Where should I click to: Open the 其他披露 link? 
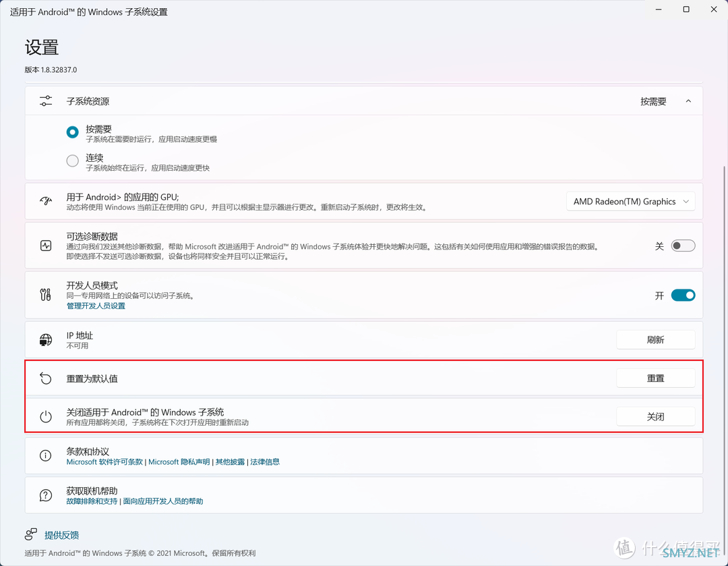click(x=230, y=462)
